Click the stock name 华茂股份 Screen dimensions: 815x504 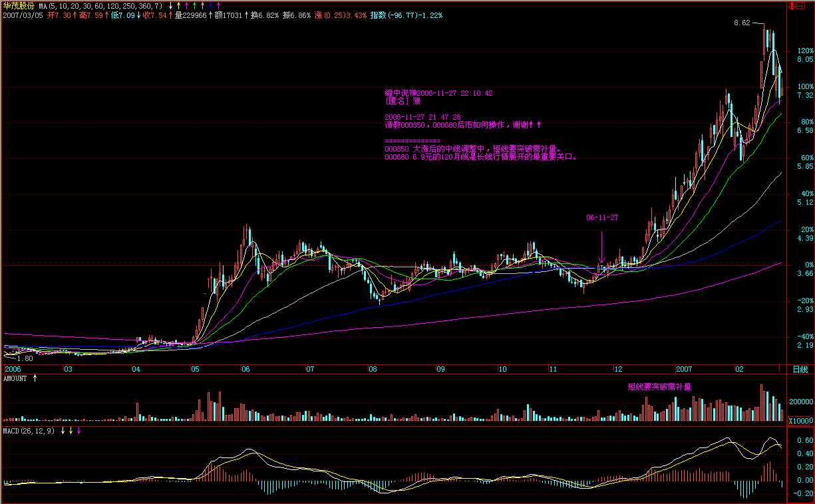(19, 6)
